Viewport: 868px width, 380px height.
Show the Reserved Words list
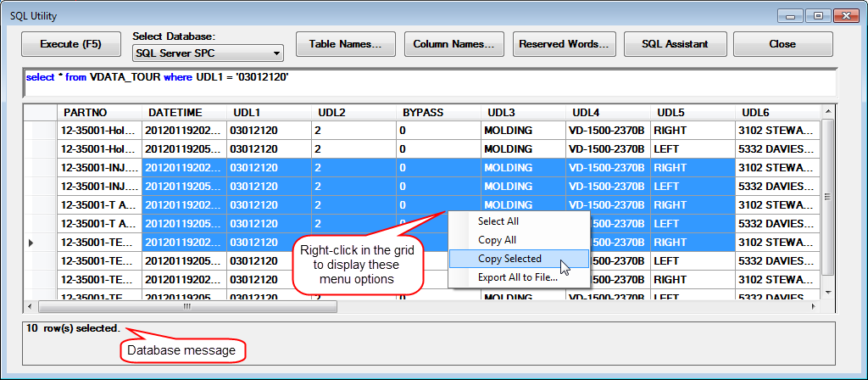pos(564,44)
